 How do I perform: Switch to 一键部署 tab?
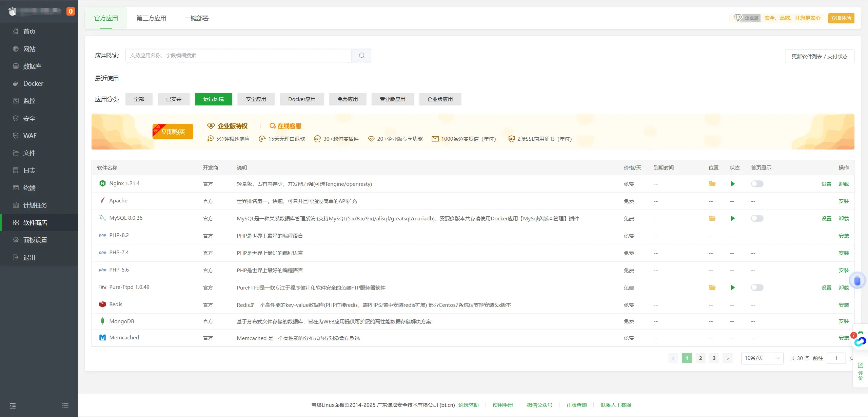pyautogui.click(x=197, y=18)
